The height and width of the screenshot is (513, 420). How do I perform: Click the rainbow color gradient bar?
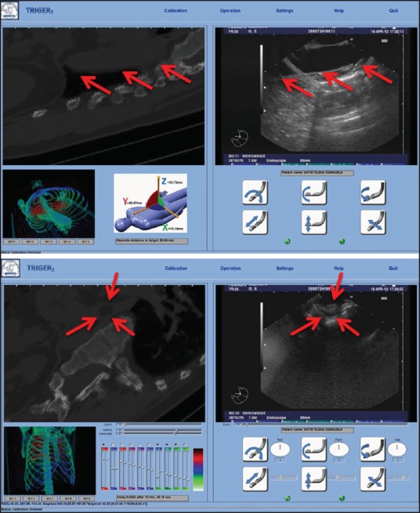point(198,469)
